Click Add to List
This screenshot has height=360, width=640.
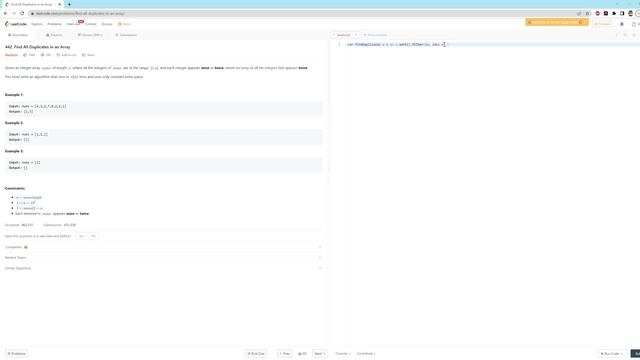coord(67,55)
